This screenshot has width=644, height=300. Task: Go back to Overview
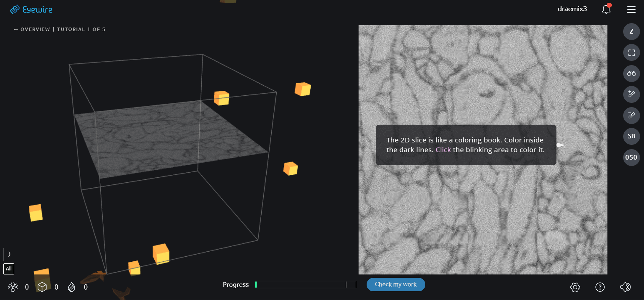[x=32, y=30]
